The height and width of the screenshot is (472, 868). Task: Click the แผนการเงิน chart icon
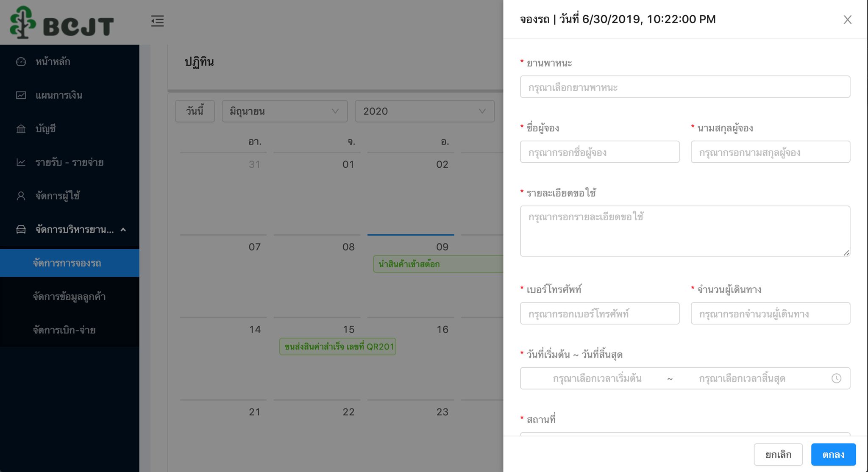tap(21, 95)
